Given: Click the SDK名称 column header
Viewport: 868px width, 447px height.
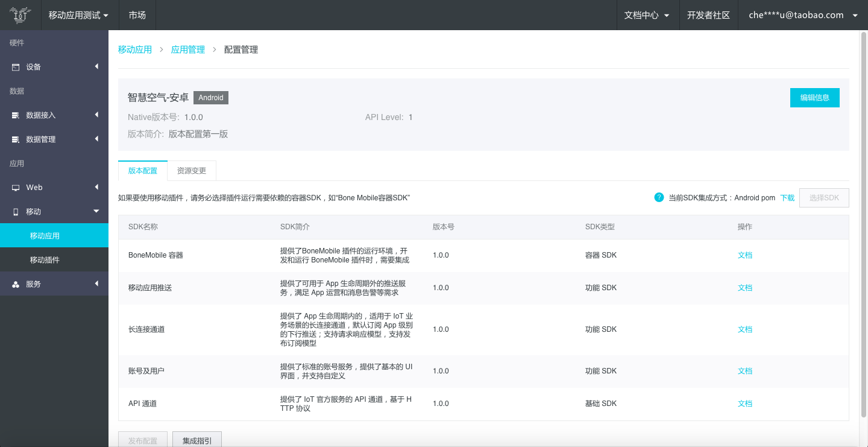Looking at the screenshot, I should [x=143, y=227].
